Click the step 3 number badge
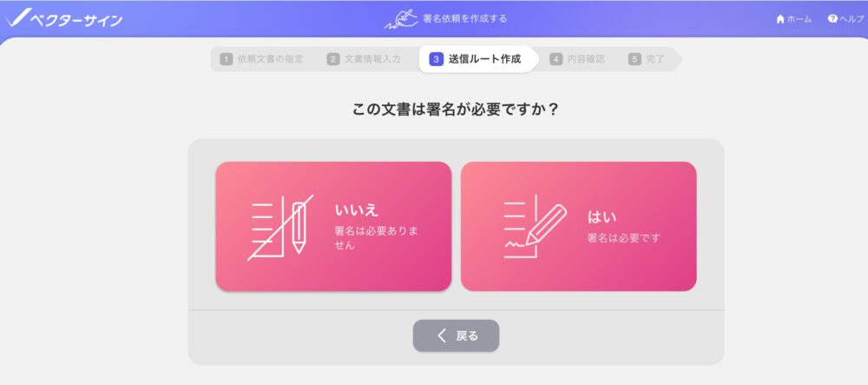 coord(437,59)
